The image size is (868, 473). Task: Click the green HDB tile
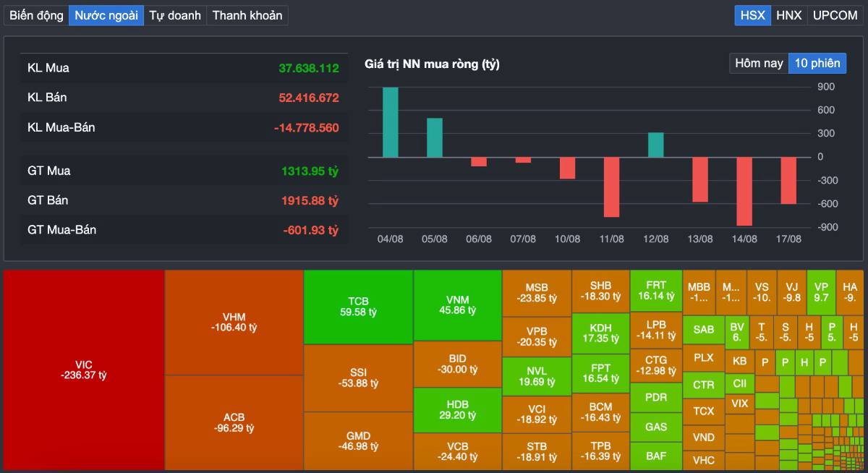click(x=457, y=410)
